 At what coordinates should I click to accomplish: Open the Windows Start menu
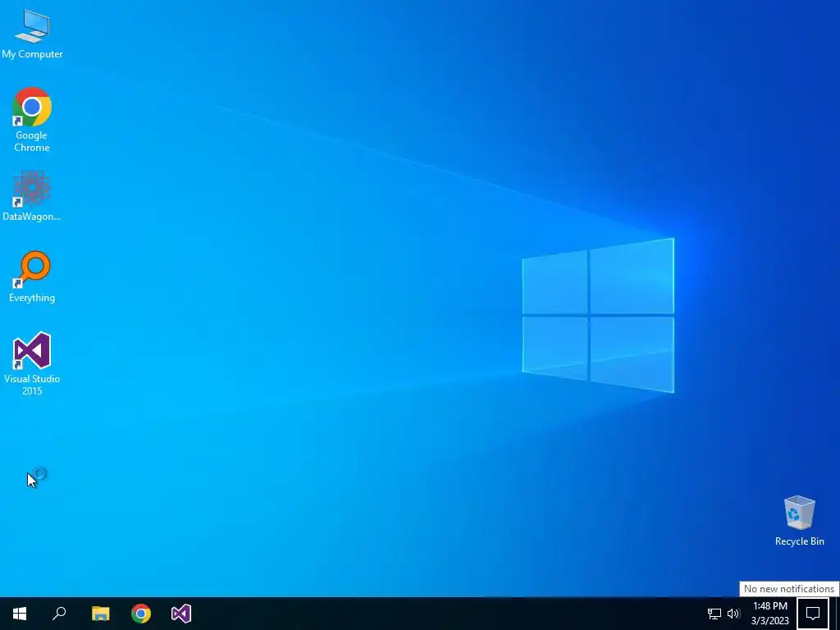[20, 614]
